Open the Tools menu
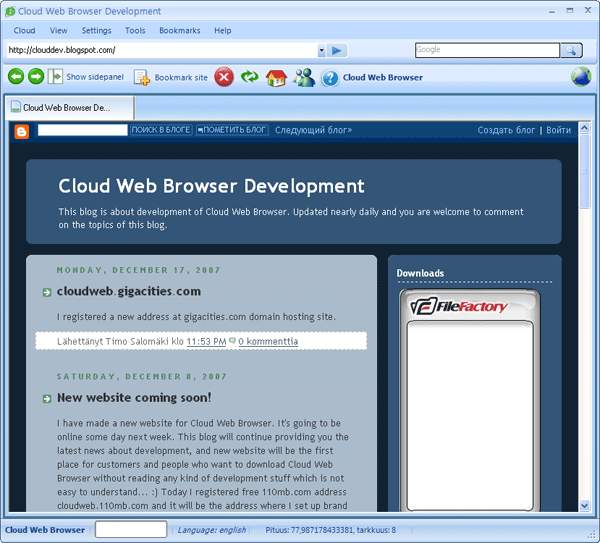Viewport: 600px width, 543px height. (135, 31)
